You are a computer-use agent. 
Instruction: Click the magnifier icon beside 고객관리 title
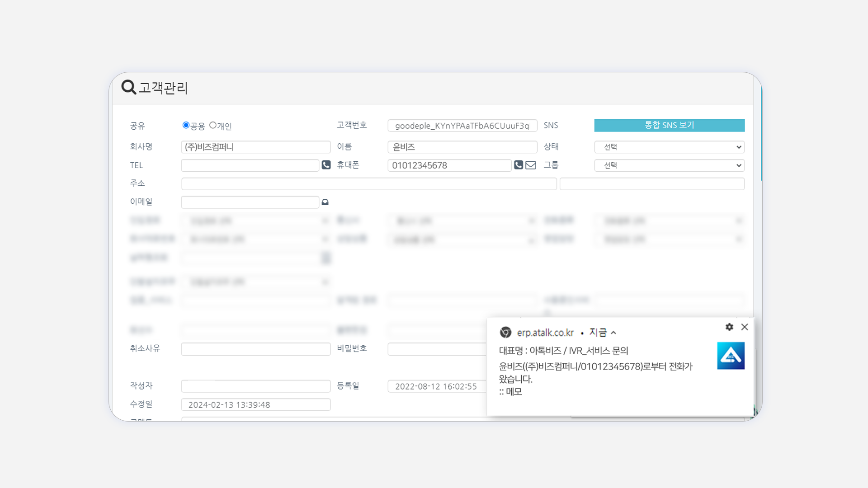[128, 87]
